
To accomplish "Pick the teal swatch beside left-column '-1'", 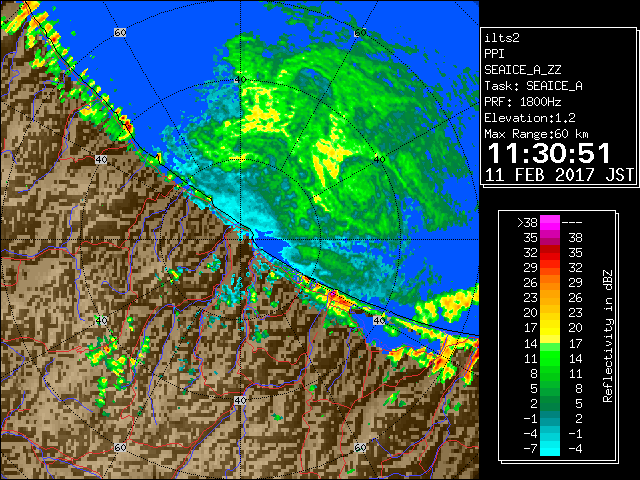I will [550, 418].
